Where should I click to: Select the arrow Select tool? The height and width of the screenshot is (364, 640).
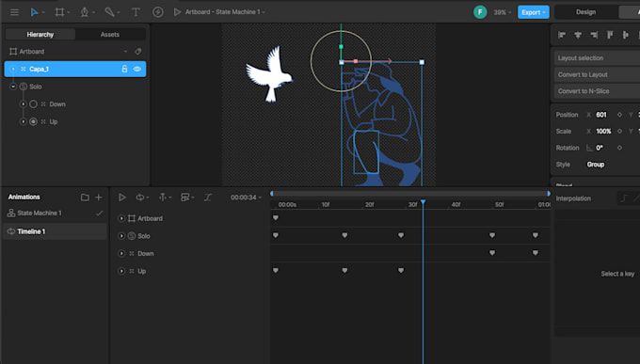tap(34, 12)
